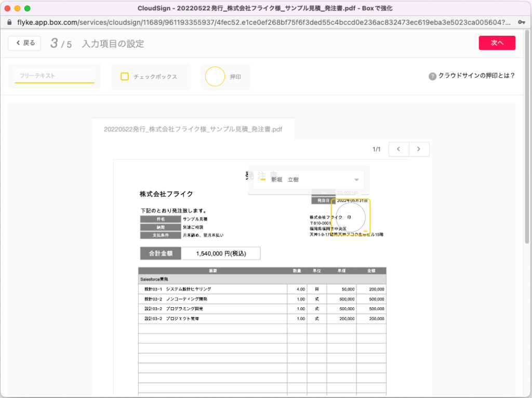Open the 新堀 立樹 signer dropdown
Image resolution: width=532 pixels, height=398 pixels.
(309, 180)
